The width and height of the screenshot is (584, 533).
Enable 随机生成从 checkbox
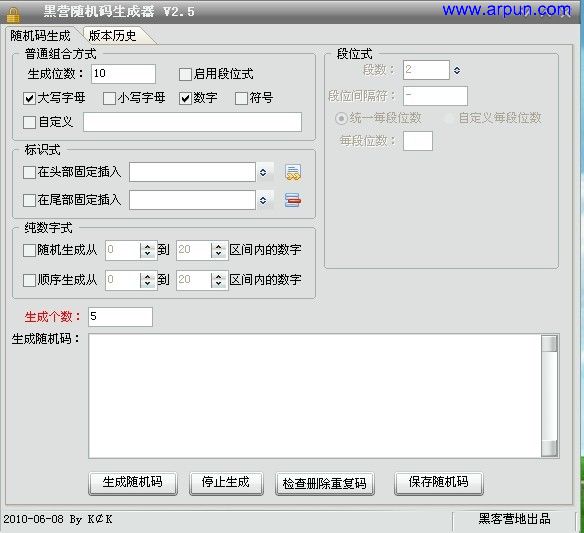click(29, 250)
